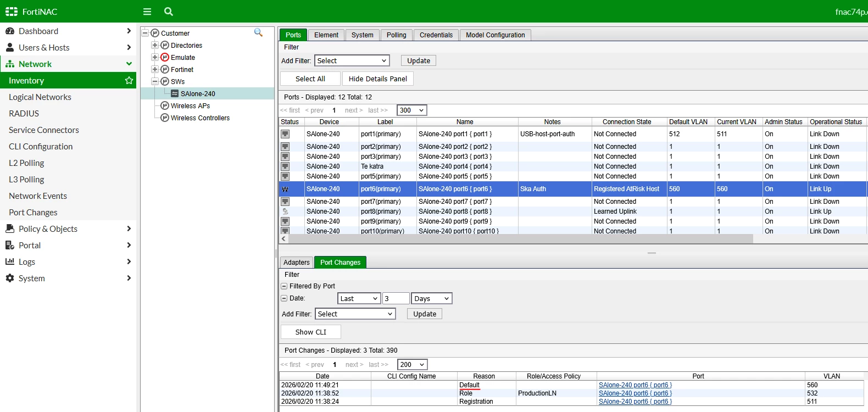Sort by the Reason column header
This screenshot has height=412, width=868.
click(484, 376)
